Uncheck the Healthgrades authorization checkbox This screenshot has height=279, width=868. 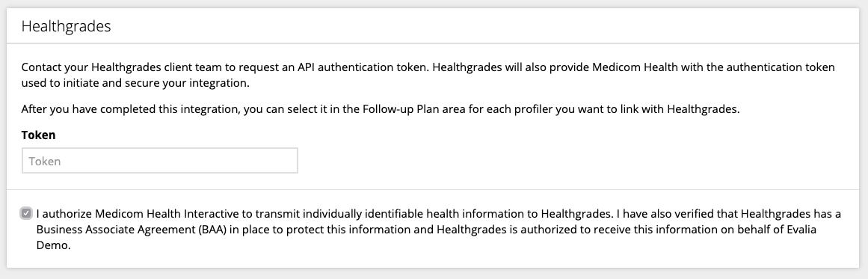(x=26, y=213)
